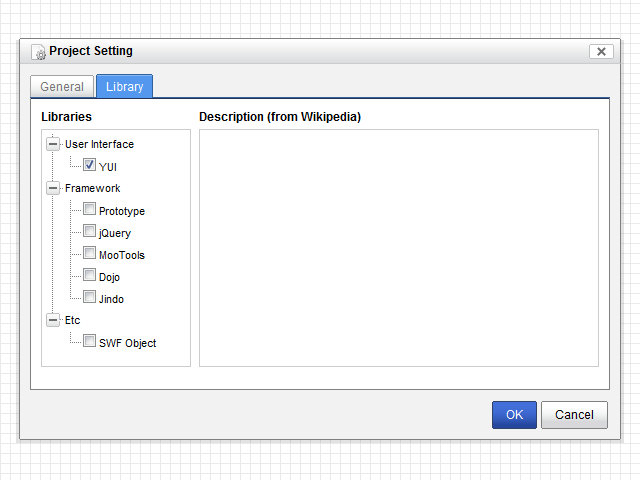This screenshot has height=480, width=640.
Task: Select the Framework category label
Action: 92,188
